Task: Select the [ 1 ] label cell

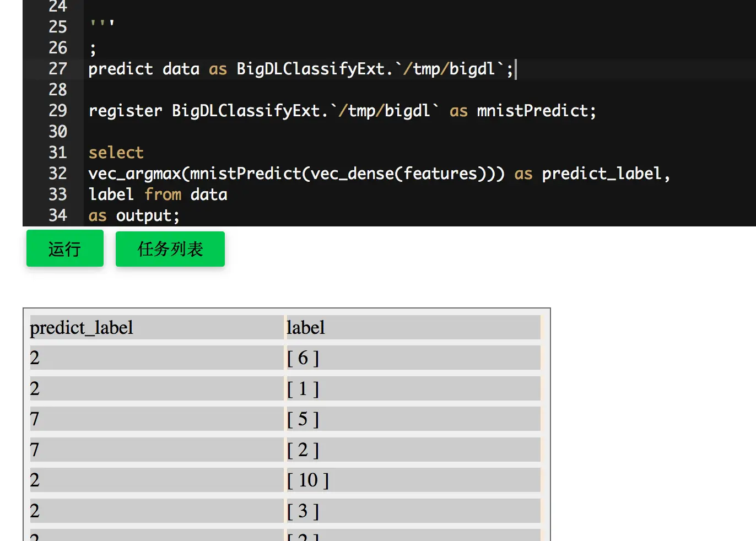Action: (413, 388)
